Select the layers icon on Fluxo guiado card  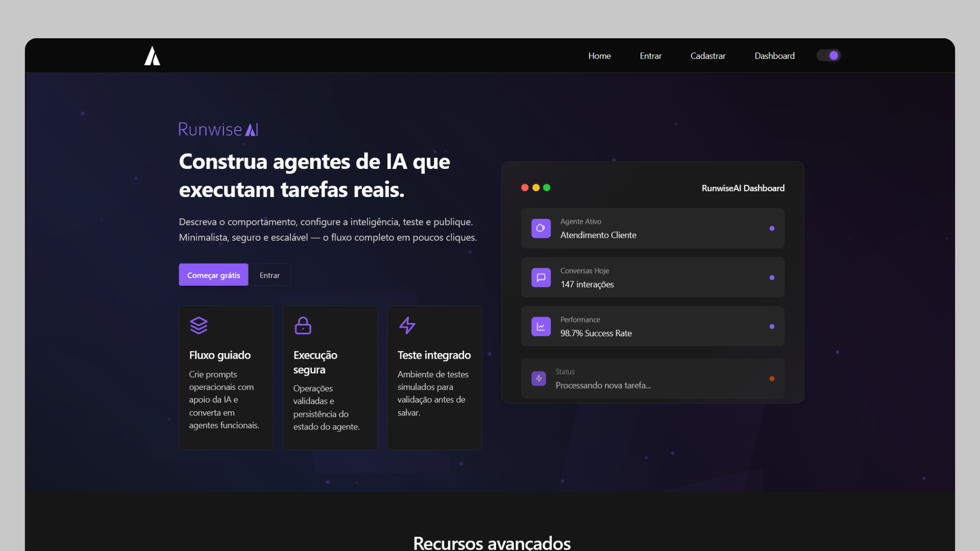(199, 325)
